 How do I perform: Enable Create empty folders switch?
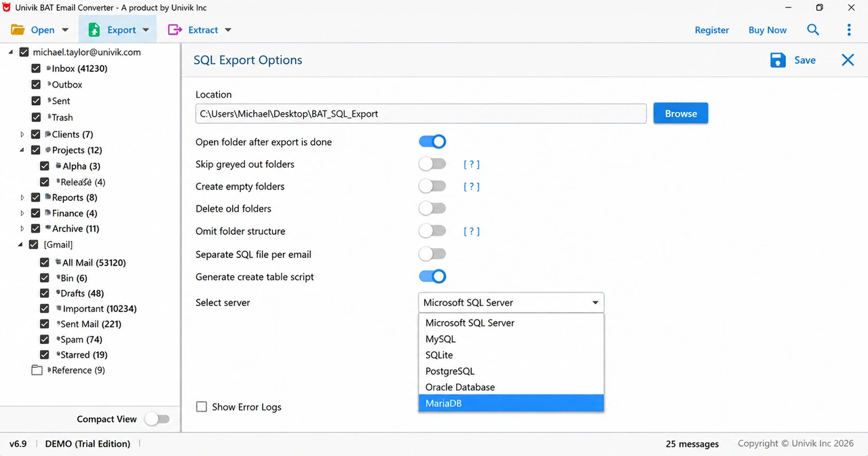point(432,186)
